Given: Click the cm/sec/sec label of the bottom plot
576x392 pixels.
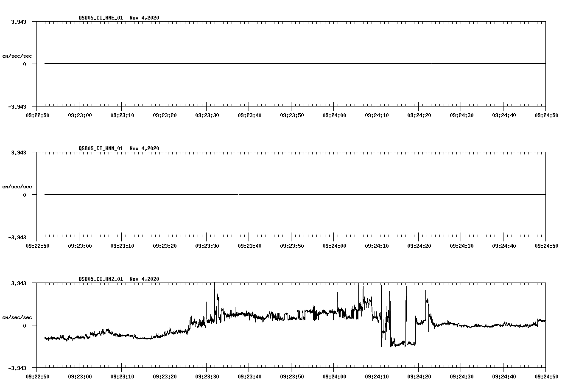Looking at the screenshot, I should (18, 317).
